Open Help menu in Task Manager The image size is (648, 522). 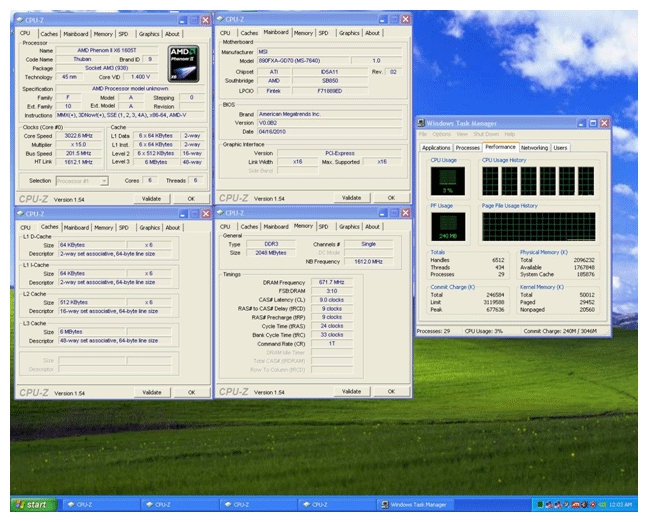click(510, 134)
